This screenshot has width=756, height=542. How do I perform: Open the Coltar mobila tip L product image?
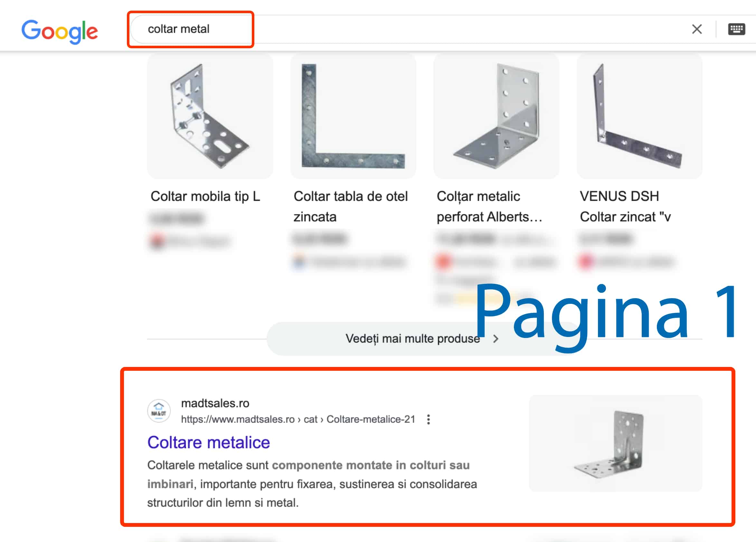pyautogui.click(x=210, y=116)
